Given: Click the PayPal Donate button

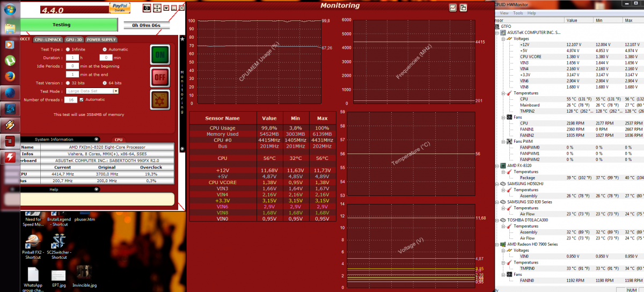Looking at the screenshot, I should [x=121, y=7].
